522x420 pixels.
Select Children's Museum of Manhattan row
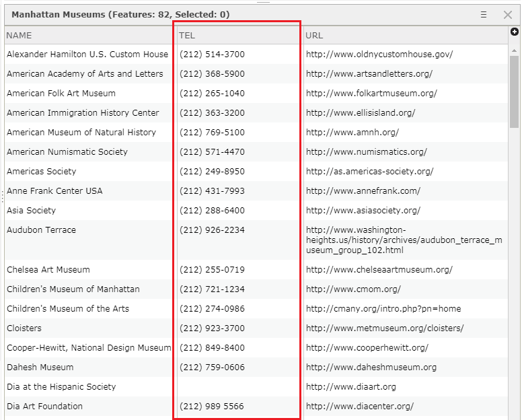pos(73,289)
